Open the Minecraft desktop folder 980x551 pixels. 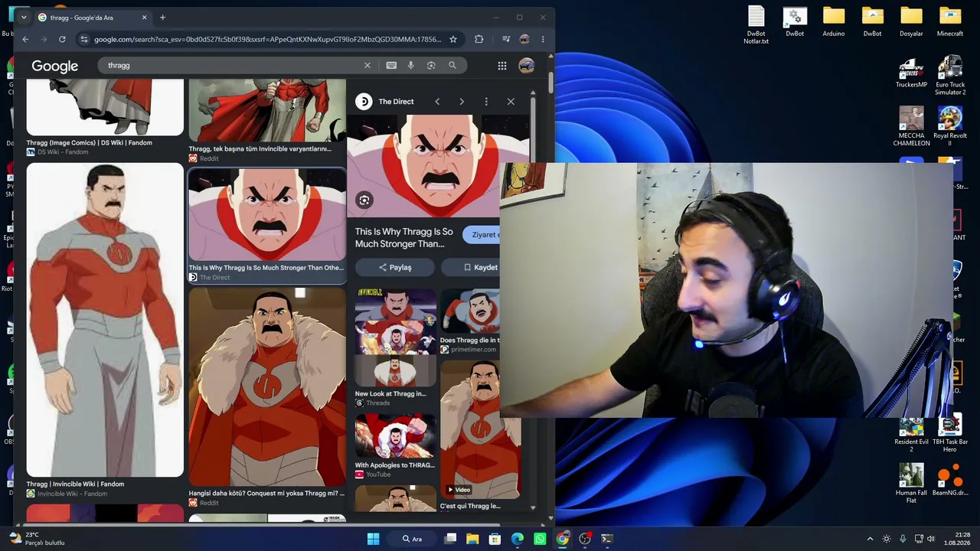click(x=950, y=22)
